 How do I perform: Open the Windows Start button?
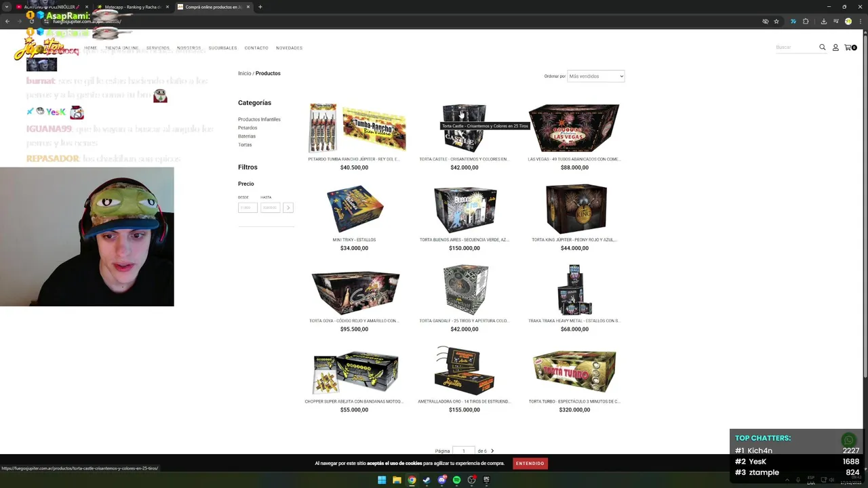(382, 480)
